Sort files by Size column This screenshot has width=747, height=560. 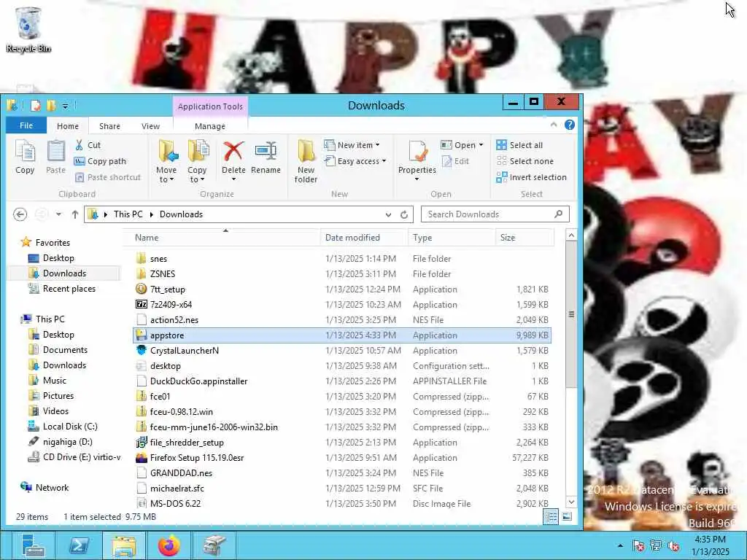(524, 238)
